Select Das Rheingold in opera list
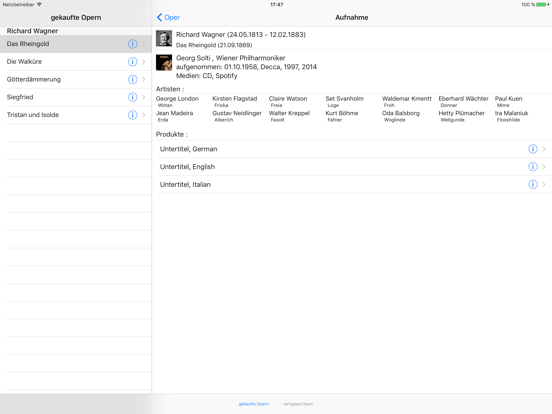 point(76,44)
